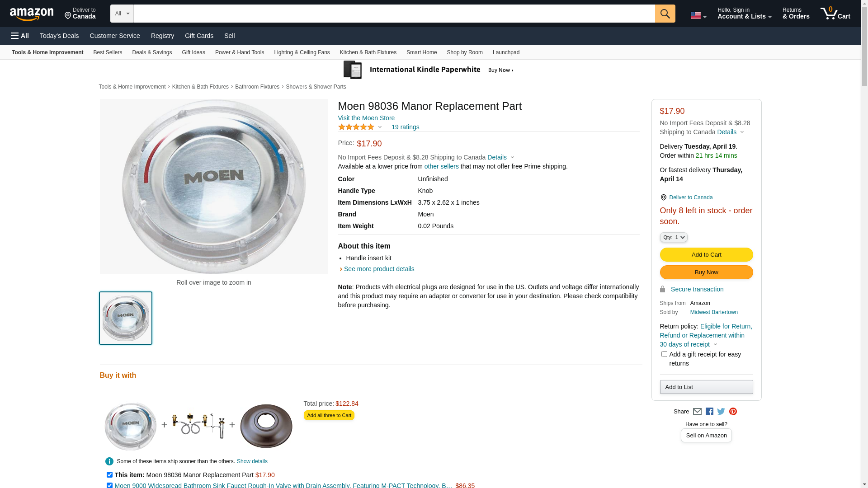
Task: Click into the Amazon search field
Action: click(x=394, y=14)
